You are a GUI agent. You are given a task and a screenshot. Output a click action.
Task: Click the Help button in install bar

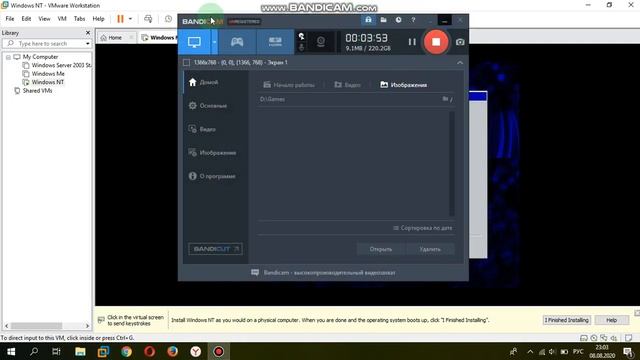click(x=611, y=320)
